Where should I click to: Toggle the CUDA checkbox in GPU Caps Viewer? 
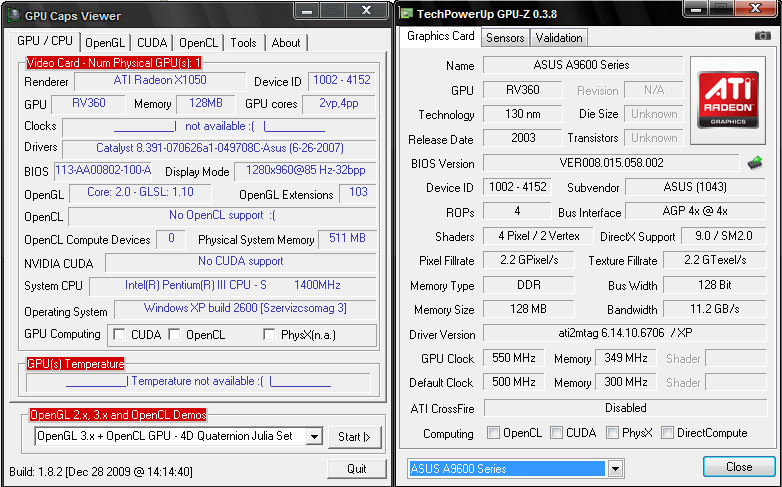(119, 334)
